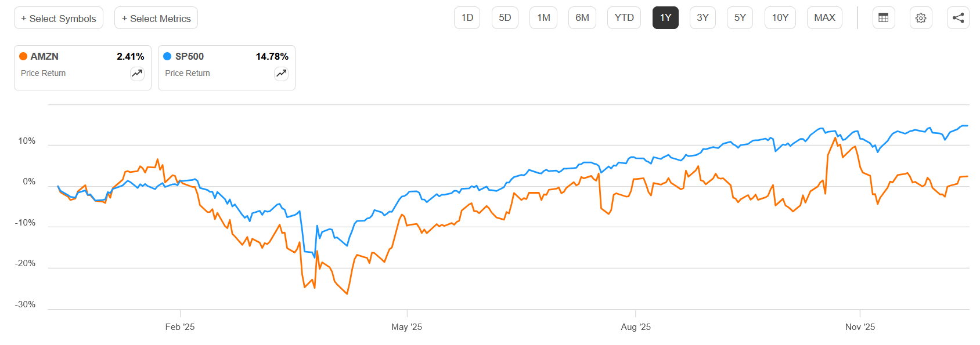Open the AMZN price return mini chart
The height and width of the screenshot is (345, 980).
[137, 74]
